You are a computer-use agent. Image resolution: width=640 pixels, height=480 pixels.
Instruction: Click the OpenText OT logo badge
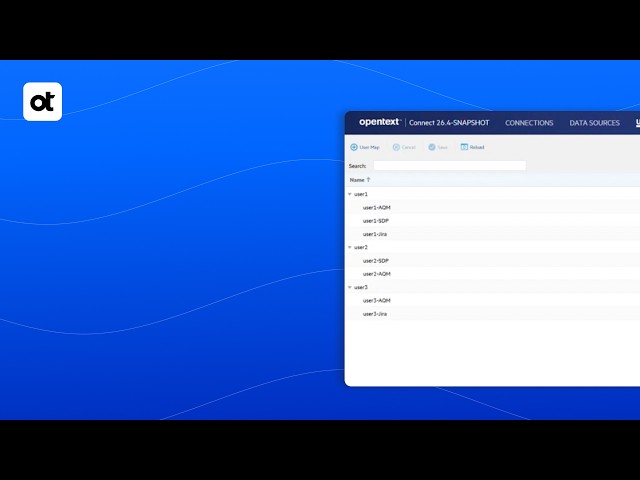tap(42, 102)
